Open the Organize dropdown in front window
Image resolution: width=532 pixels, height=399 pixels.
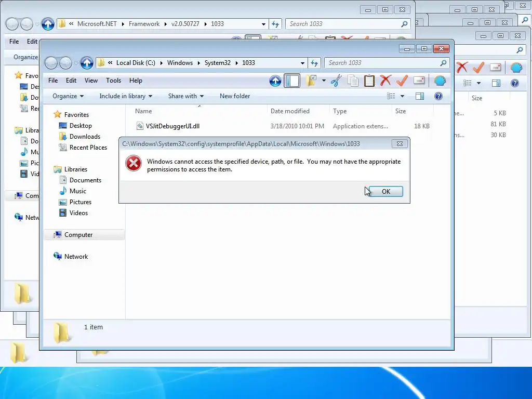(68, 96)
